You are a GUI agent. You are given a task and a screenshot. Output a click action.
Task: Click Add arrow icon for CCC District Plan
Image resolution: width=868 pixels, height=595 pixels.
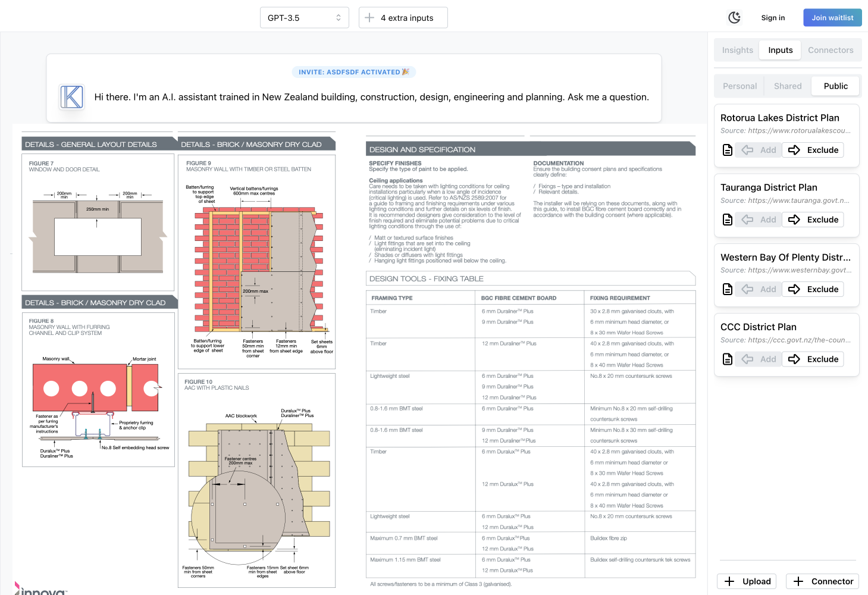[747, 359]
